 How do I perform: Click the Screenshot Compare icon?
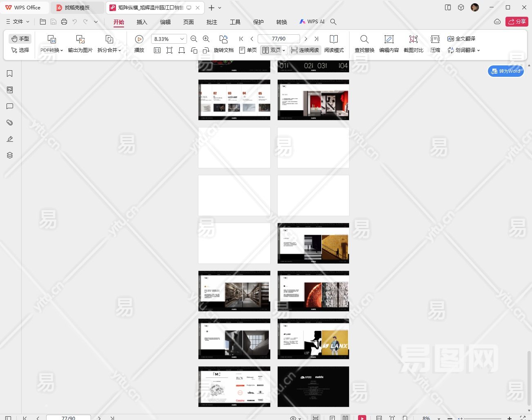click(x=413, y=39)
